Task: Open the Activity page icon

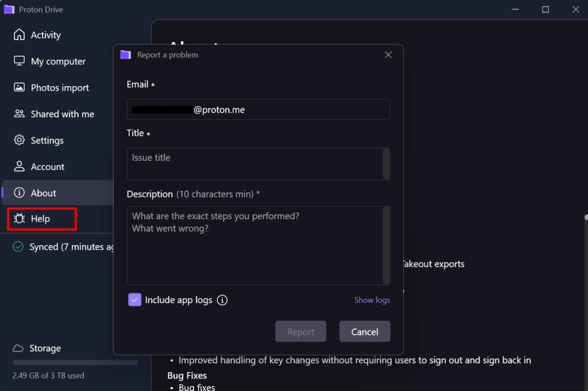Action: tap(19, 35)
